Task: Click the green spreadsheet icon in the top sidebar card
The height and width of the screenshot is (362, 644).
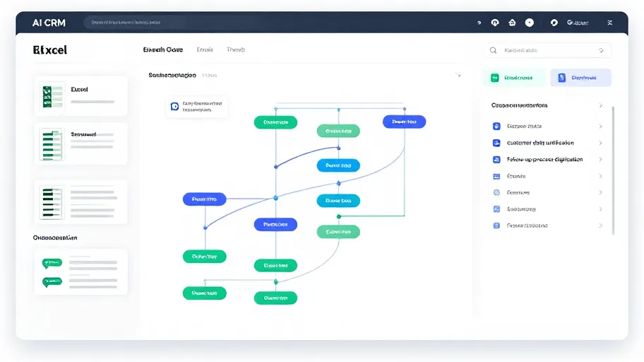Action: [x=52, y=96]
